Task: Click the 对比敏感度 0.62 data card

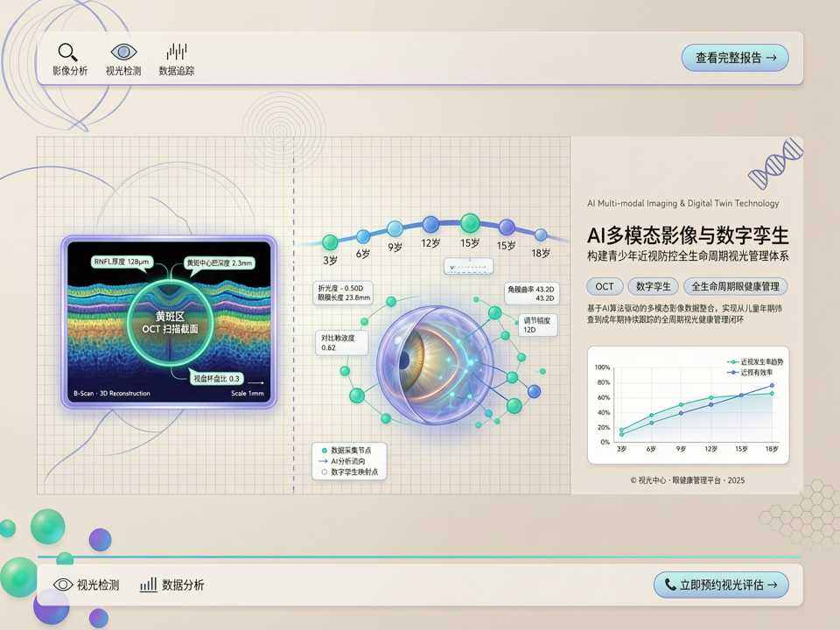Action: (x=341, y=343)
